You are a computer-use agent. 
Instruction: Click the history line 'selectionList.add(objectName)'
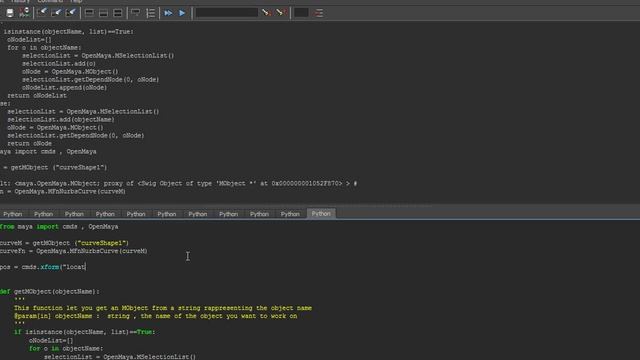(61, 119)
